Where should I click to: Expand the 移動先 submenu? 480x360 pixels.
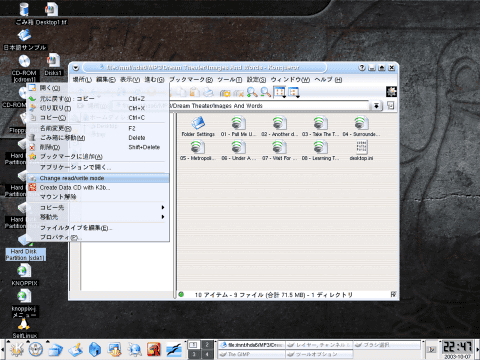click(x=98, y=217)
